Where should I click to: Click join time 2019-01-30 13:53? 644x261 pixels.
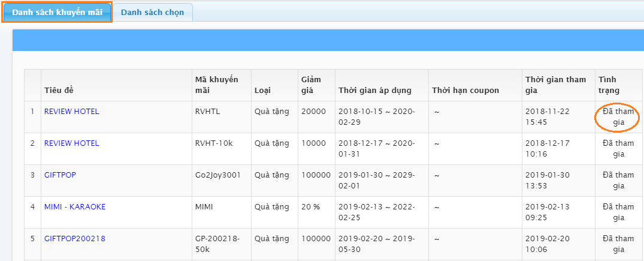[x=548, y=181]
